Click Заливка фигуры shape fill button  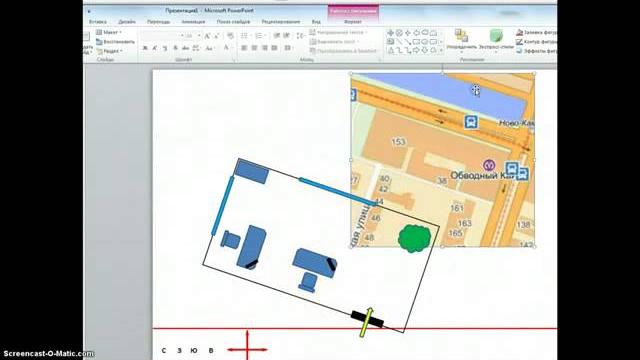coord(536,32)
